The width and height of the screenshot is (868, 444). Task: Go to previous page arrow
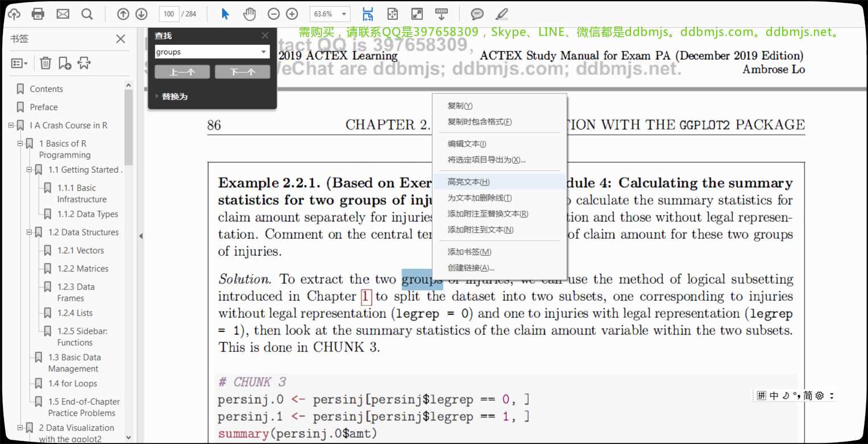[123, 14]
